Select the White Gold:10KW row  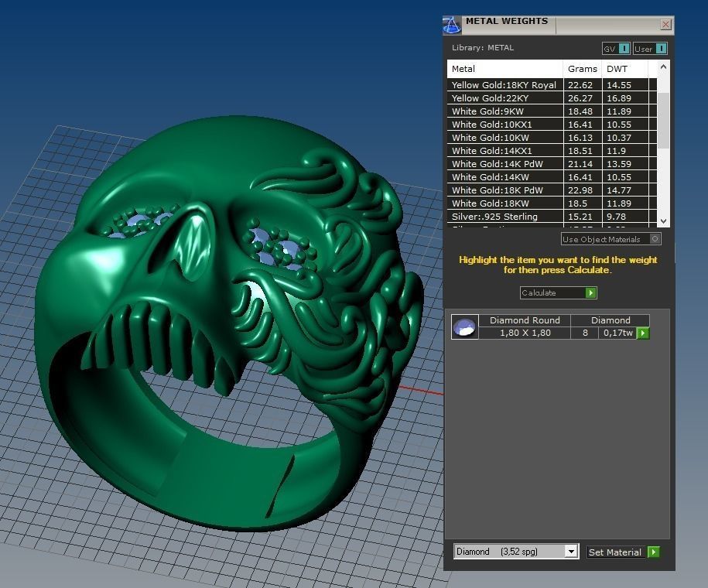[x=552, y=137]
